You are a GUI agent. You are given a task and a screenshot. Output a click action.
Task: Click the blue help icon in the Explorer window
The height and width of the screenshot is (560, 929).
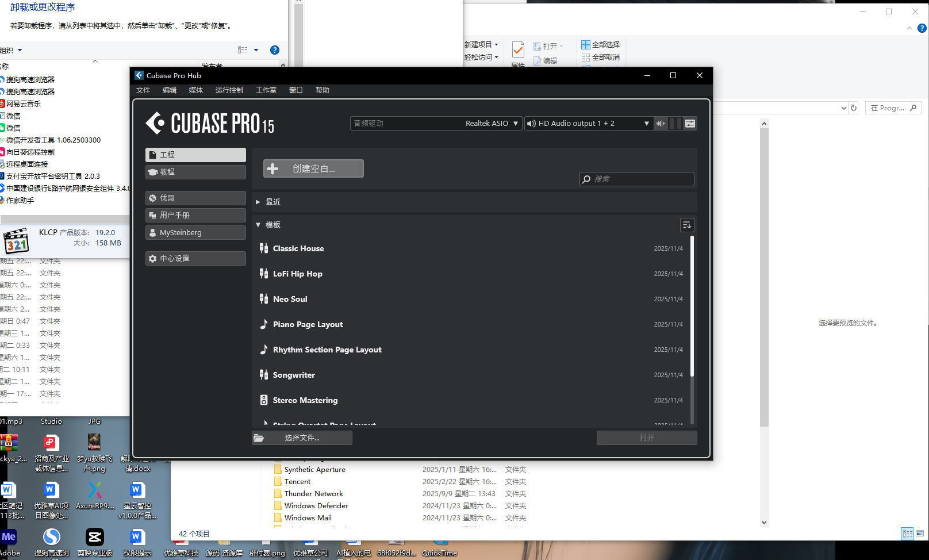point(922,28)
